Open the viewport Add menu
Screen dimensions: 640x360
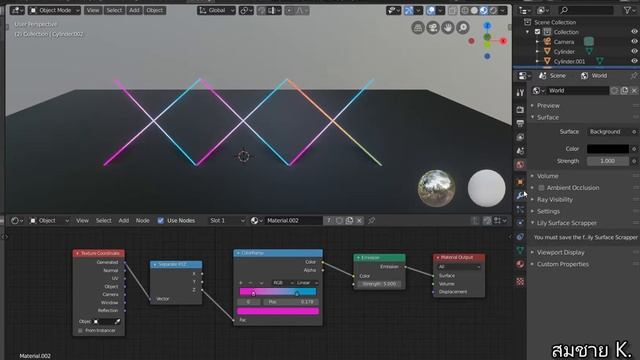(x=134, y=10)
